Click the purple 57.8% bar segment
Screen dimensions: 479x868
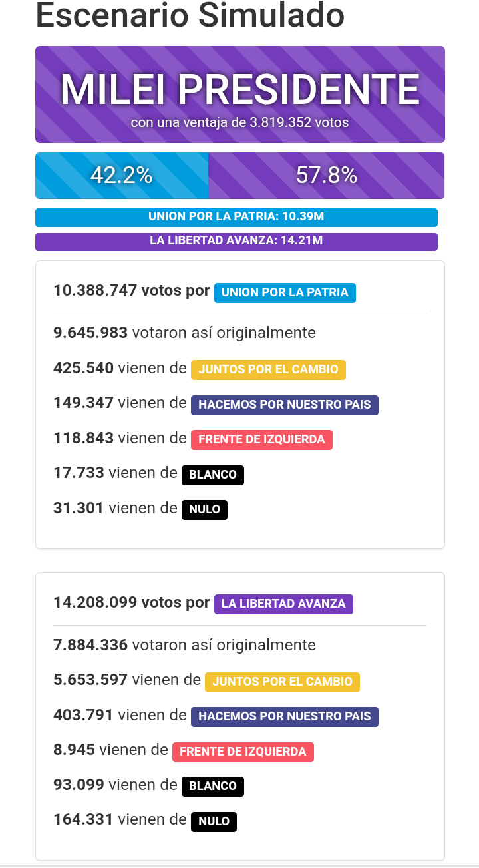[326, 176]
